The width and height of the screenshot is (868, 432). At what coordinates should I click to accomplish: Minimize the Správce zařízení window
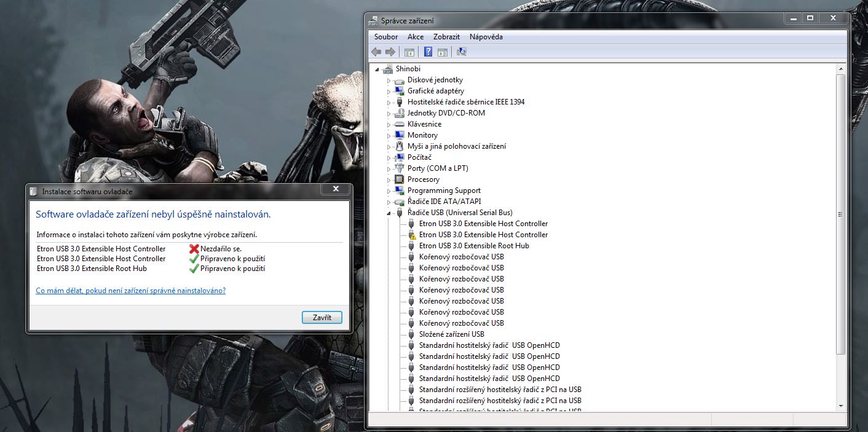[794, 18]
